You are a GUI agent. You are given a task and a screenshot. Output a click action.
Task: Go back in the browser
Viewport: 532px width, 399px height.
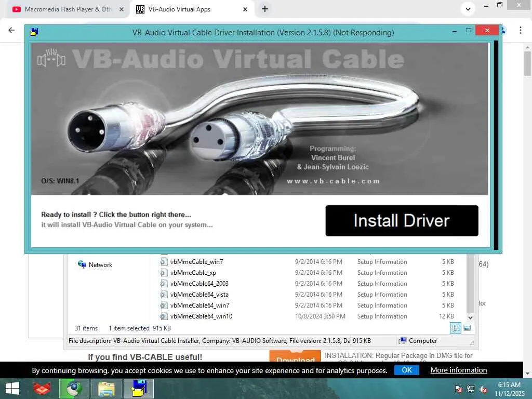(x=11, y=30)
